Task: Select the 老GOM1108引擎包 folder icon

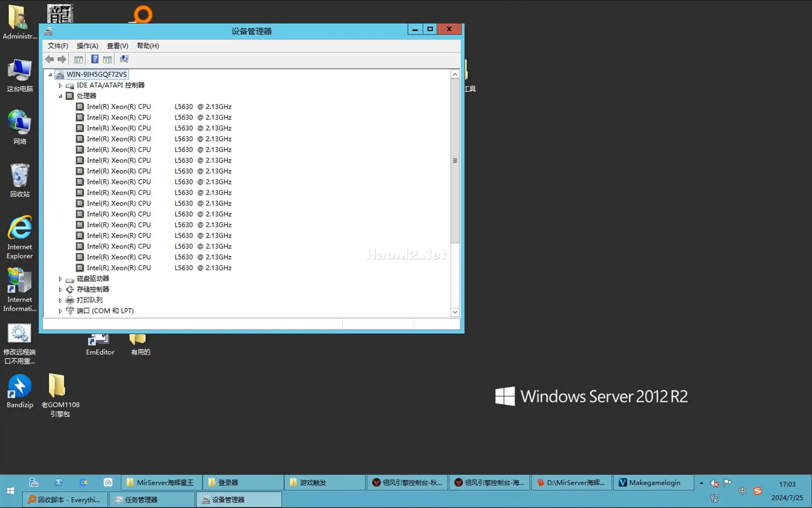Action: (x=60, y=395)
